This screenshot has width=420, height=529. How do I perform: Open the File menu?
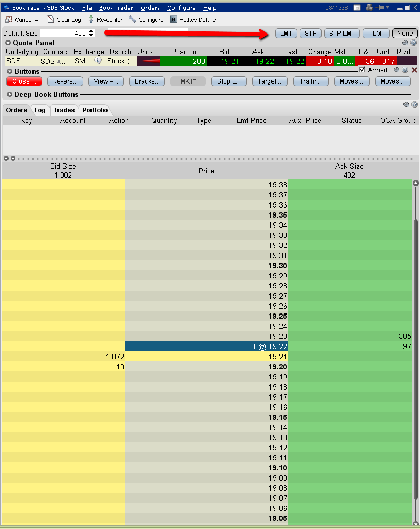coord(87,7)
